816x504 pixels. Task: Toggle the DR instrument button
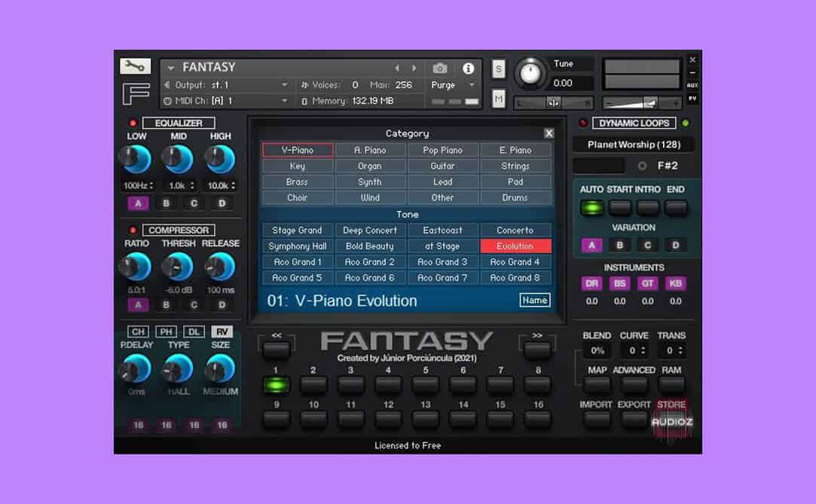tap(591, 283)
